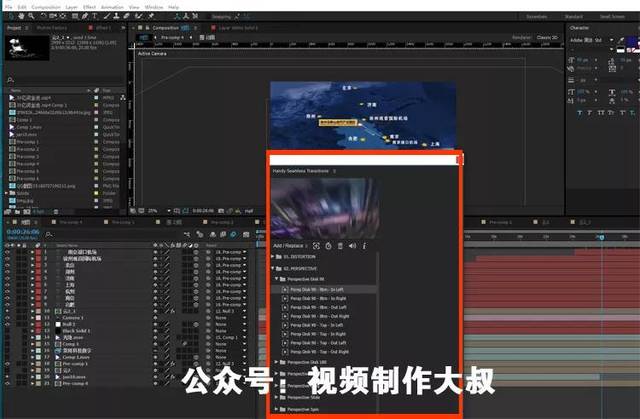The width and height of the screenshot is (640, 419).
Task: Click the icon right of Add / Replace
Action: [x=316, y=246]
